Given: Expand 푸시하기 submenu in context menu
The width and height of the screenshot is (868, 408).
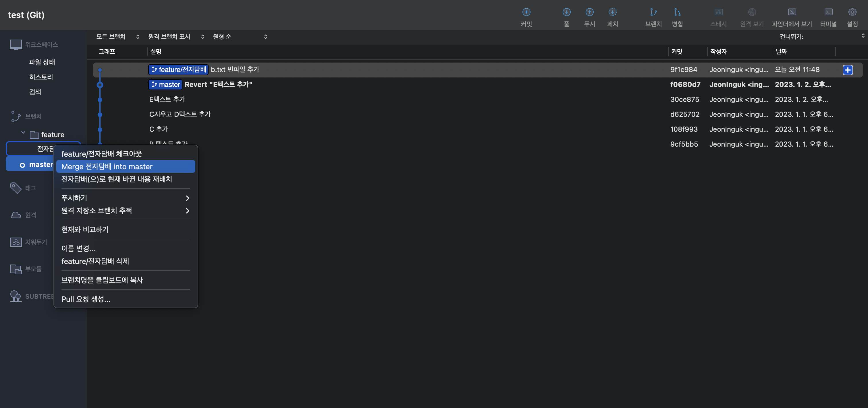Looking at the screenshot, I should (125, 198).
